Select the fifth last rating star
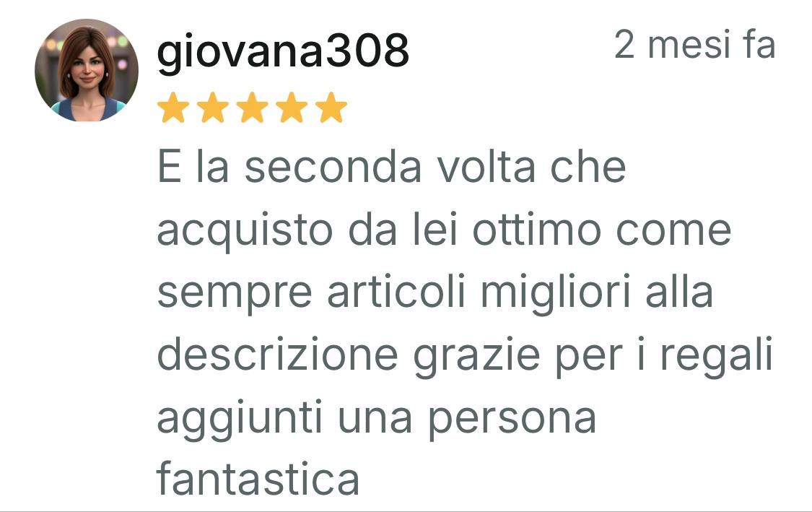This screenshot has height=512, width=812. [331, 108]
